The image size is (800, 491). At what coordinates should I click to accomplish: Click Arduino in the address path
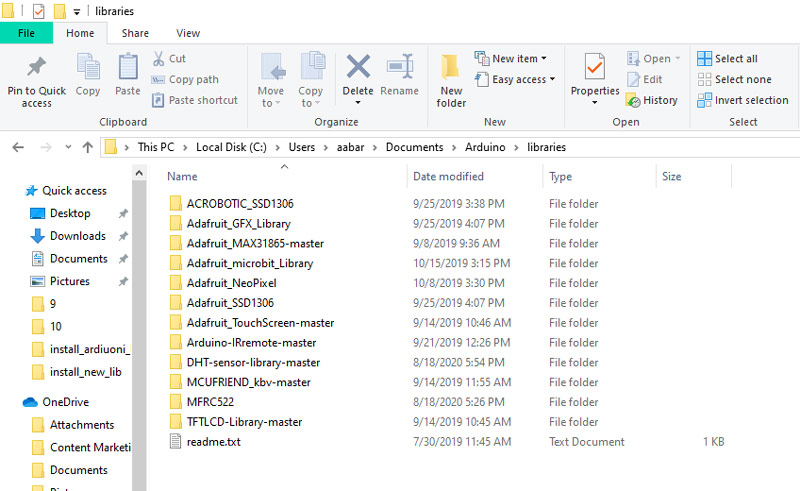(x=485, y=148)
